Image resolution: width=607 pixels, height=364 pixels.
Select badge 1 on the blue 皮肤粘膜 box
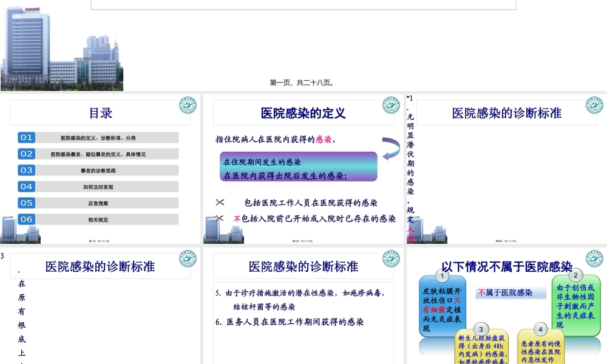pyautogui.click(x=442, y=275)
